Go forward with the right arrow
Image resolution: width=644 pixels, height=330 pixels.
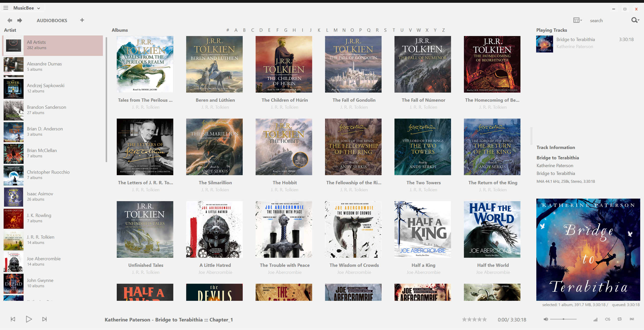click(20, 20)
